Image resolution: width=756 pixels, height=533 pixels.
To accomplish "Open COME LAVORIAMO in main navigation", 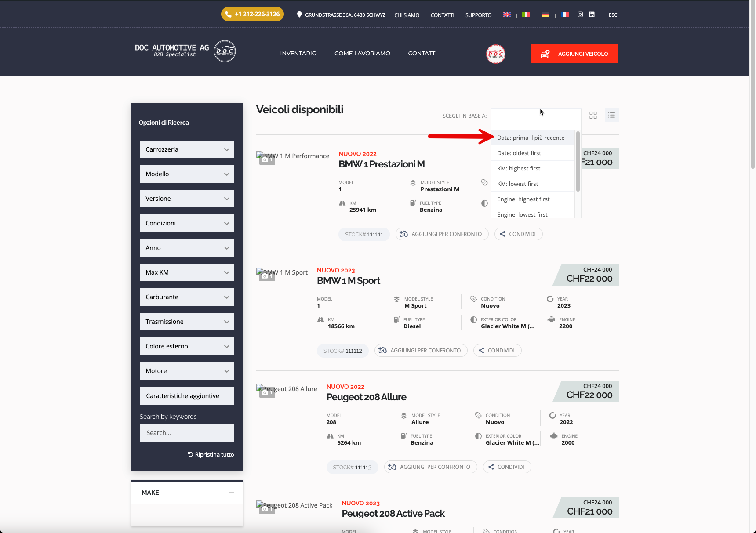I will point(362,53).
